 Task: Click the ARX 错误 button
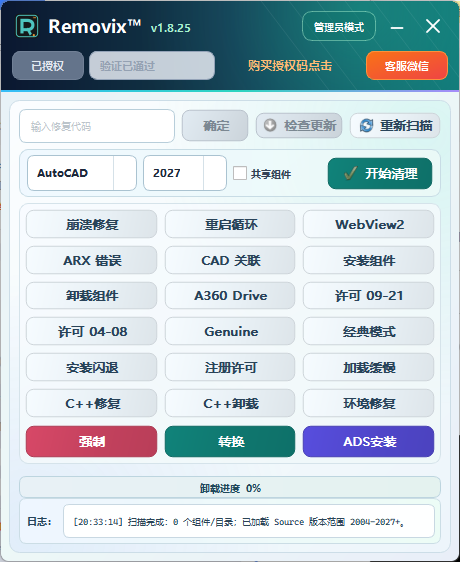click(91, 260)
